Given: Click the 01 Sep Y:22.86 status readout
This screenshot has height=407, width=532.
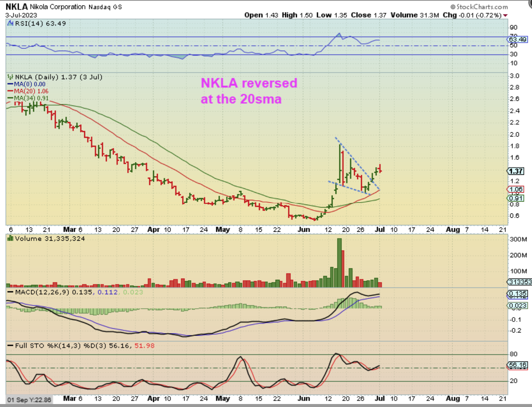Looking at the screenshot, I should click(30, 400).
